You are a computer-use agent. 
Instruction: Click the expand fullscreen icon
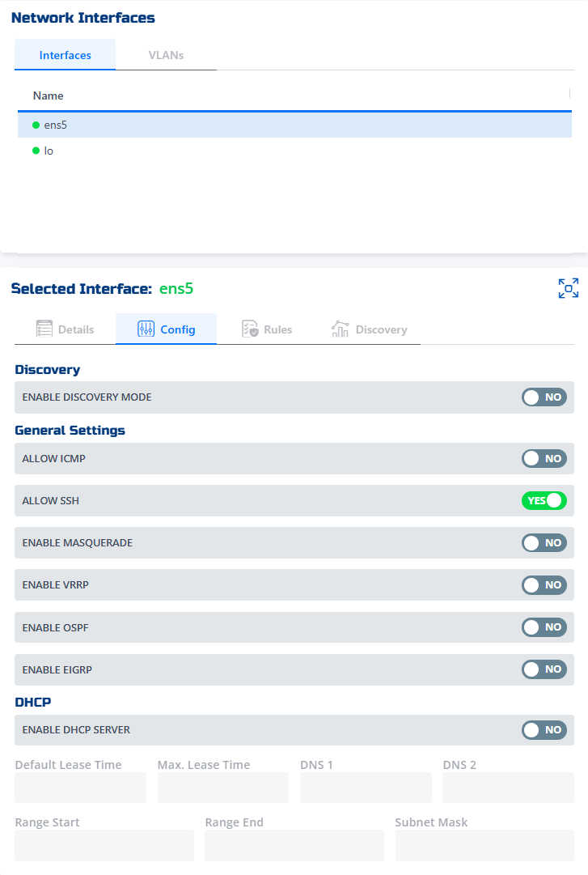[x=569, y=287]
